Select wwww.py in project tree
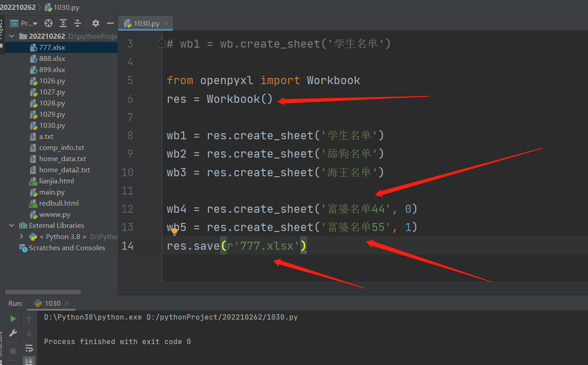Image resolution: width=588 pixels, height=365 pixels. (x=61, y=214)
